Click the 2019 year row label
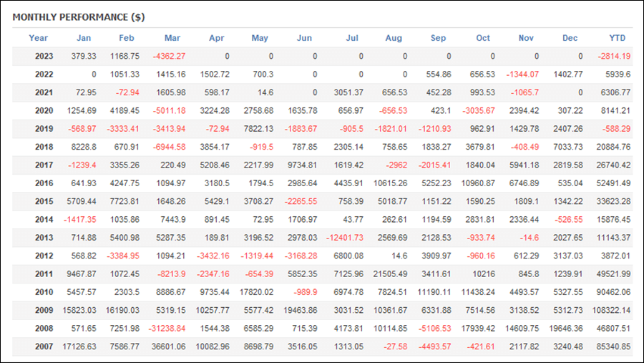Viewport: 644px width, 363px height. point(44,129)
